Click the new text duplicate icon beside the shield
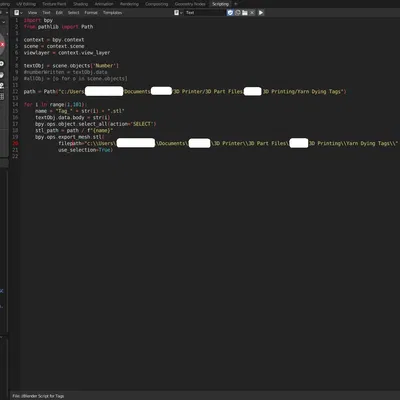 238,13
